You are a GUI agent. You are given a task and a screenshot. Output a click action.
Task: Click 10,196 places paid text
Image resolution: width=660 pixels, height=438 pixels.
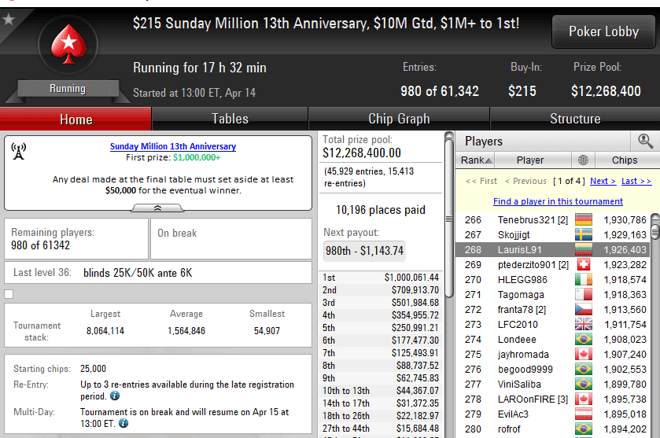click(x=381, y=210)
